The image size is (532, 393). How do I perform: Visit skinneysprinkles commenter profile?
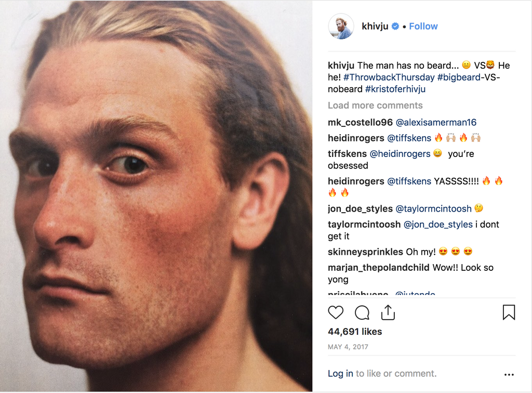(365, 252)
